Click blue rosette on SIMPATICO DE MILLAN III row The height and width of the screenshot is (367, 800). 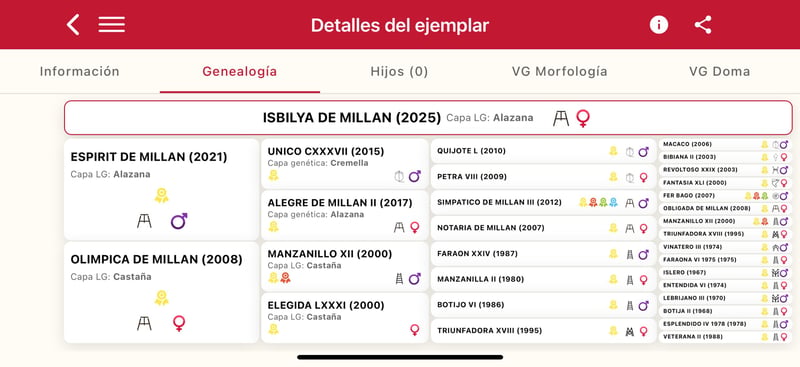[613, 202]
